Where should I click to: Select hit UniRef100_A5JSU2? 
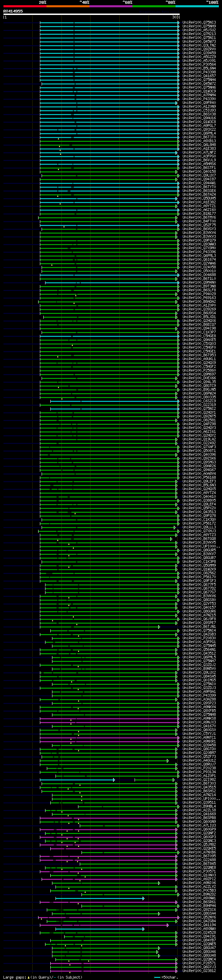click(199, 30)
